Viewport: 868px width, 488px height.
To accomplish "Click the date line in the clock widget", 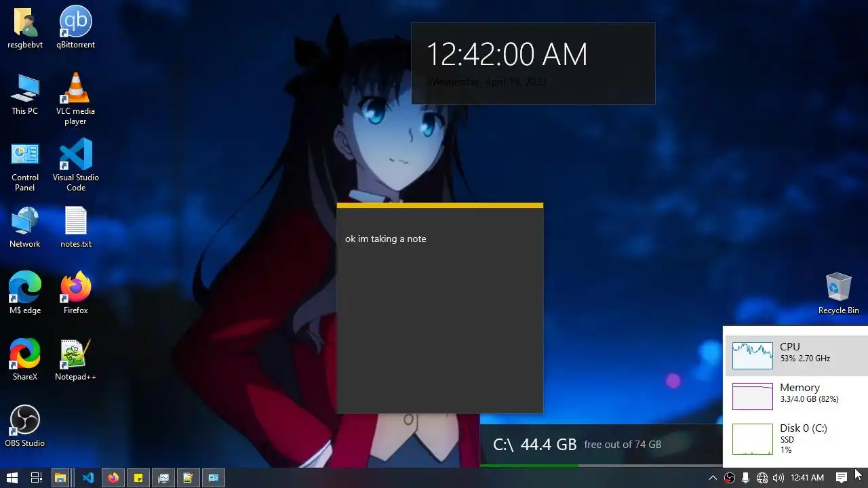I will click(486, 82).
